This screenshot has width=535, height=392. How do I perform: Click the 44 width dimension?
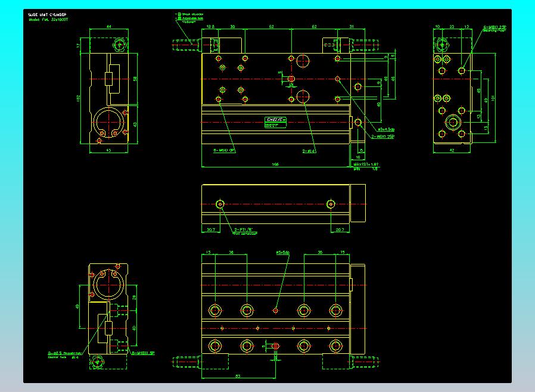[x=109, y=26]
